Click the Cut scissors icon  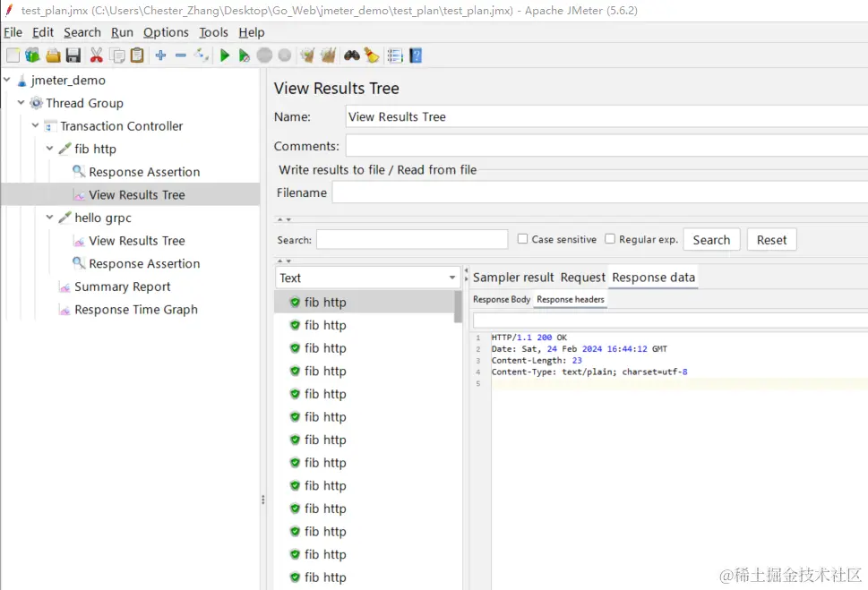(x=97, y=56)
